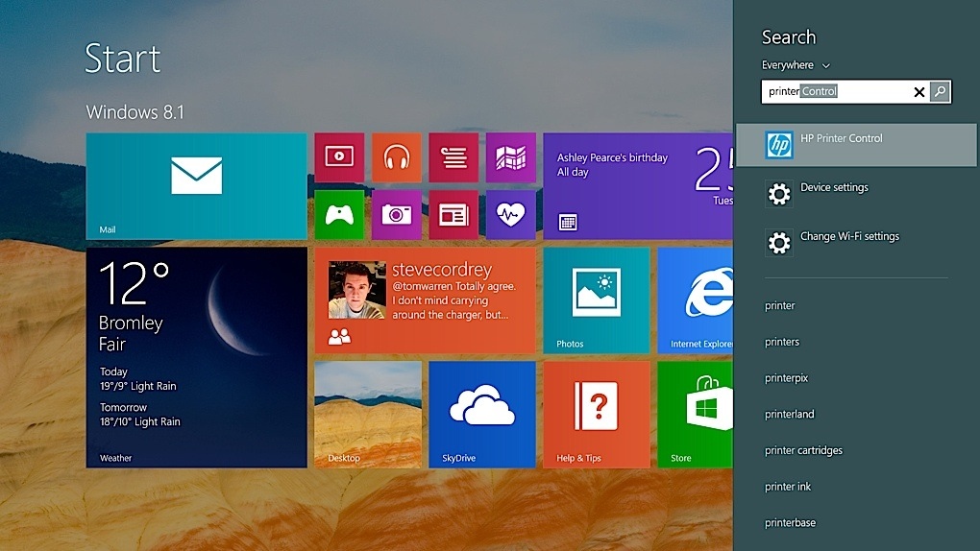The width and height of the screenshot is (980, 551).
Task: Launch Internet Explorer tile
Action: tap(695, 300)
